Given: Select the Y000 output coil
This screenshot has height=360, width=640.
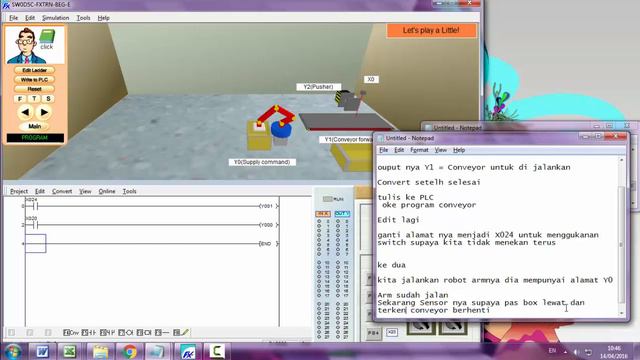Looking at the screenshot, I should [x=268, y=225].
